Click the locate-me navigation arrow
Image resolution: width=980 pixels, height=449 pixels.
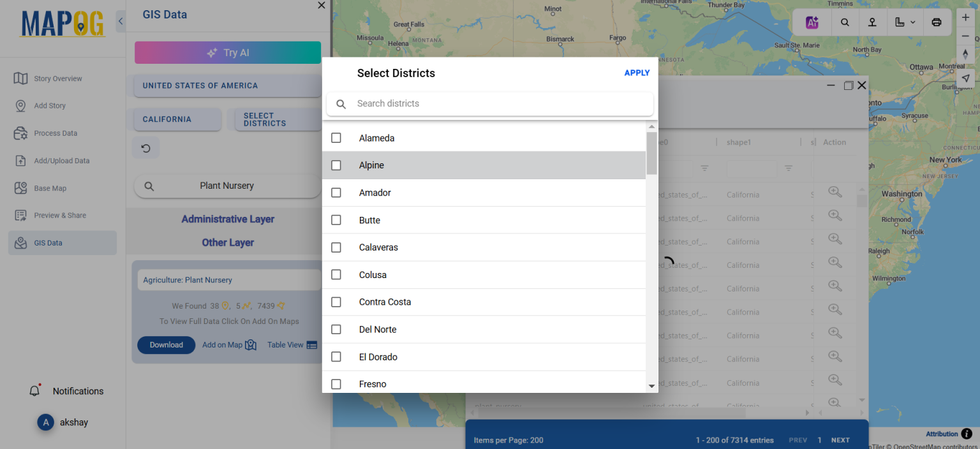(965, 78)
